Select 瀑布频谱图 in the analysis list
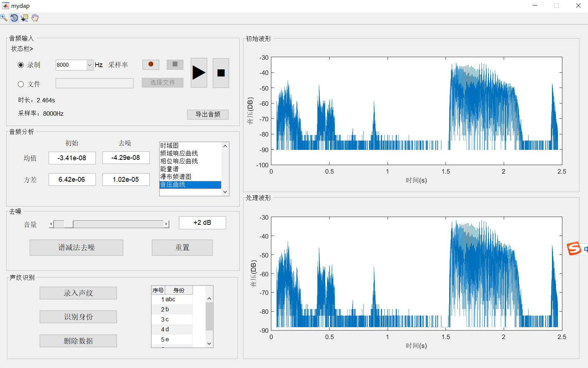The width and height of the screenshot is (588, 368). pyautogui.click(x=190, y=177)
